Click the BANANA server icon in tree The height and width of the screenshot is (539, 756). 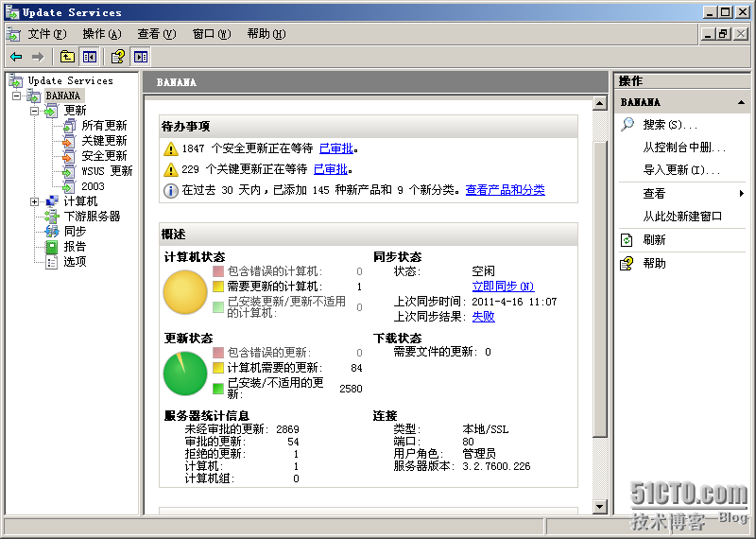pyautogui.click(x=34, y=96)
